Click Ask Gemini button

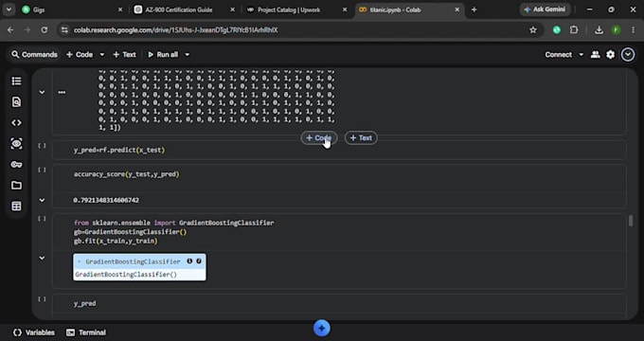pyautogui.click(x=546, y=9)
